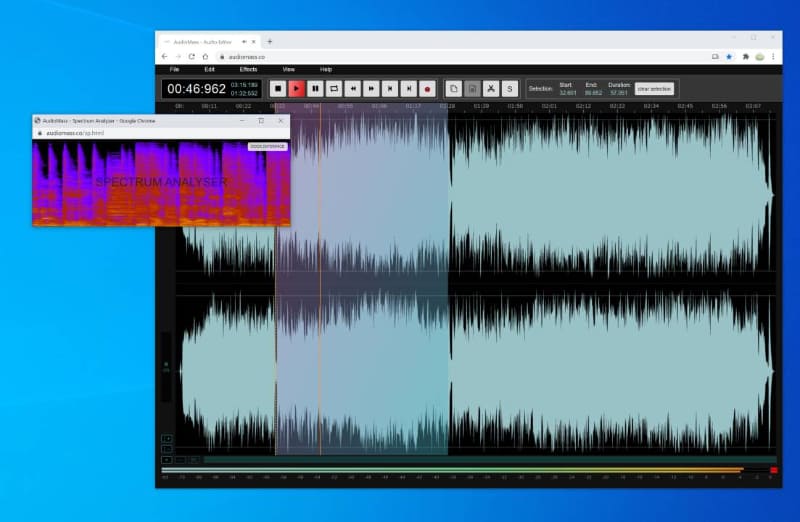Stop audio playback
The width and height of the screenshot is (800, 522).
pos(278,89)
